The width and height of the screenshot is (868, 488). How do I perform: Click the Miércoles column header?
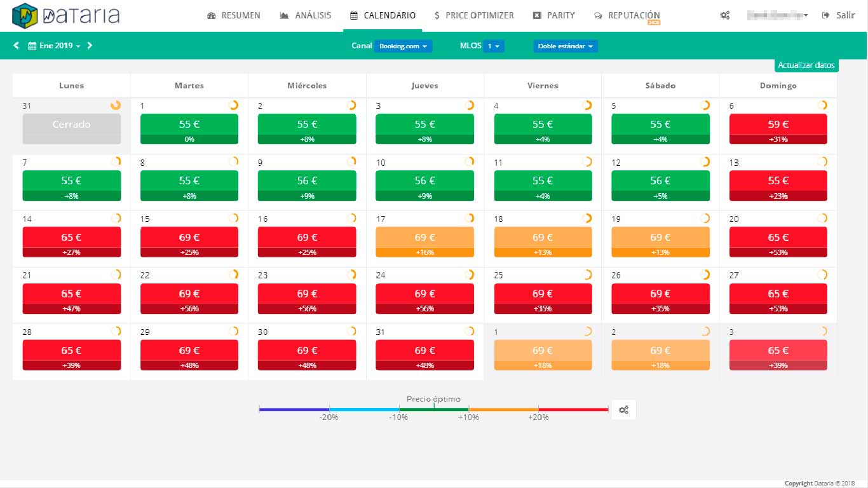click(307, 86)
